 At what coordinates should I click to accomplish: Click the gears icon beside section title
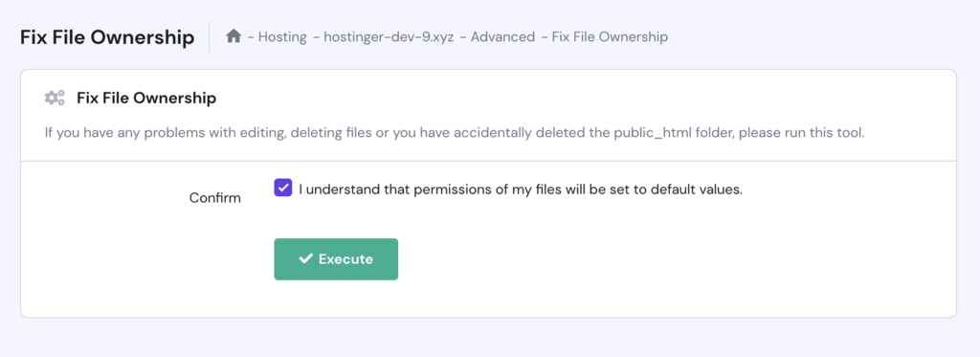point(55,99)
